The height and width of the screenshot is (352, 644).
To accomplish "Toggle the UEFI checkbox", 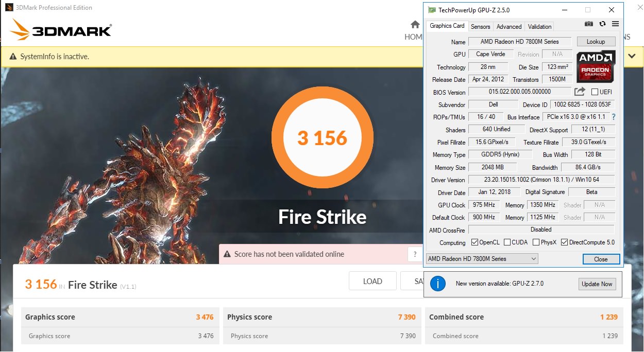I will coord(595,92).
